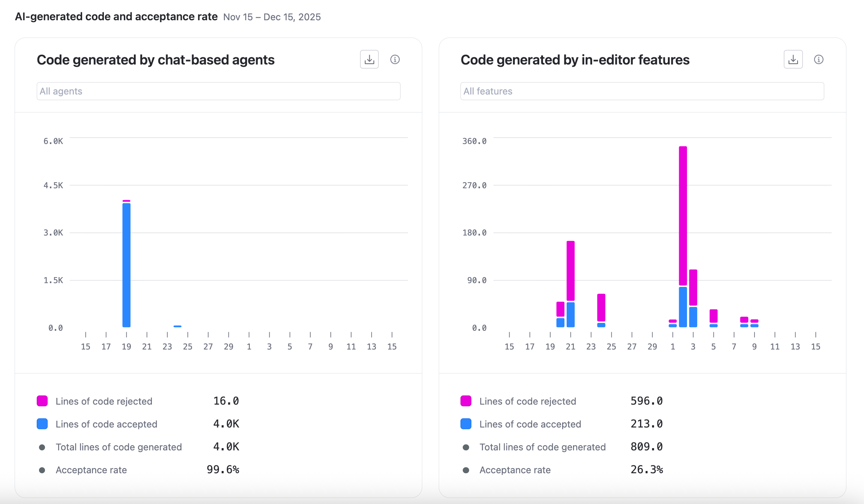This screenshot has width=864, height=504.
Task: Click the magenta rejected-code legend marker on right chart
Action: pos(466,401)
